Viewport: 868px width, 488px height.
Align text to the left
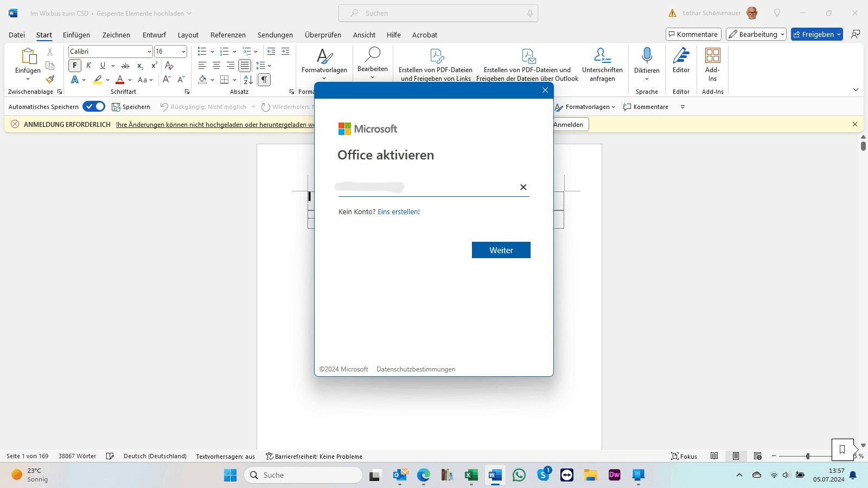(x=202, y=66)
